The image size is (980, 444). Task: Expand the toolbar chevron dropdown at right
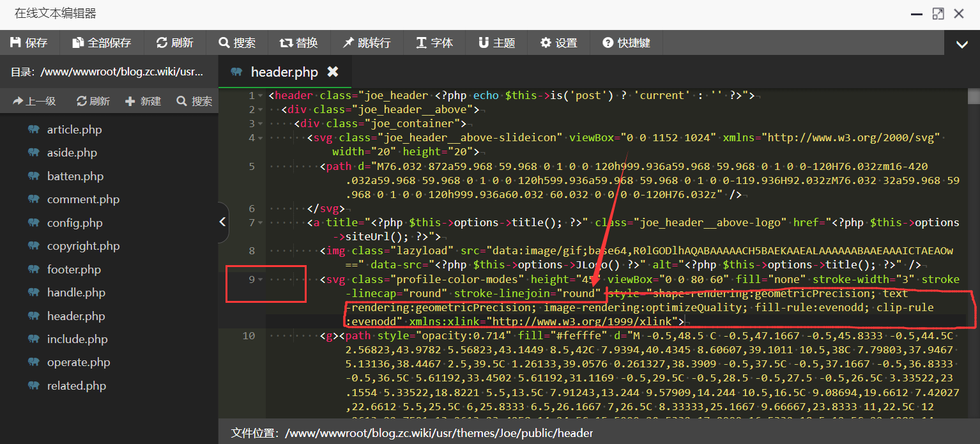pos(961,44)
